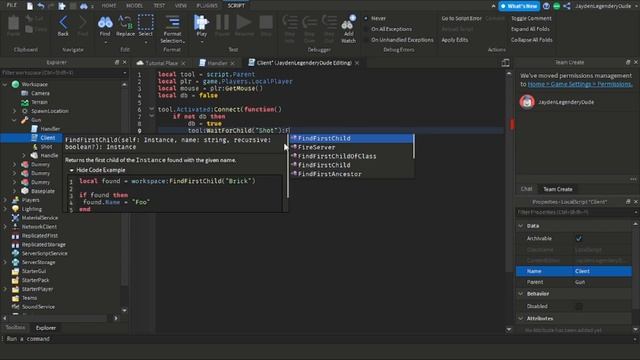Click Expand All Folds action
Image resolution: width=640 pixels, height=360 pixels.
pos(530,29)
